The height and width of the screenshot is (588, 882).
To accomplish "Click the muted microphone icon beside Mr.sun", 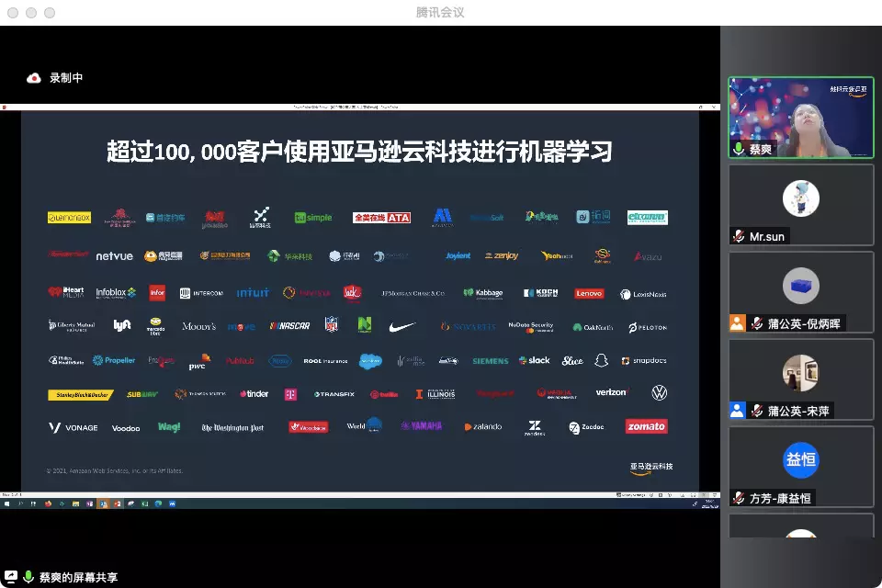I will (x=739, y=236).
